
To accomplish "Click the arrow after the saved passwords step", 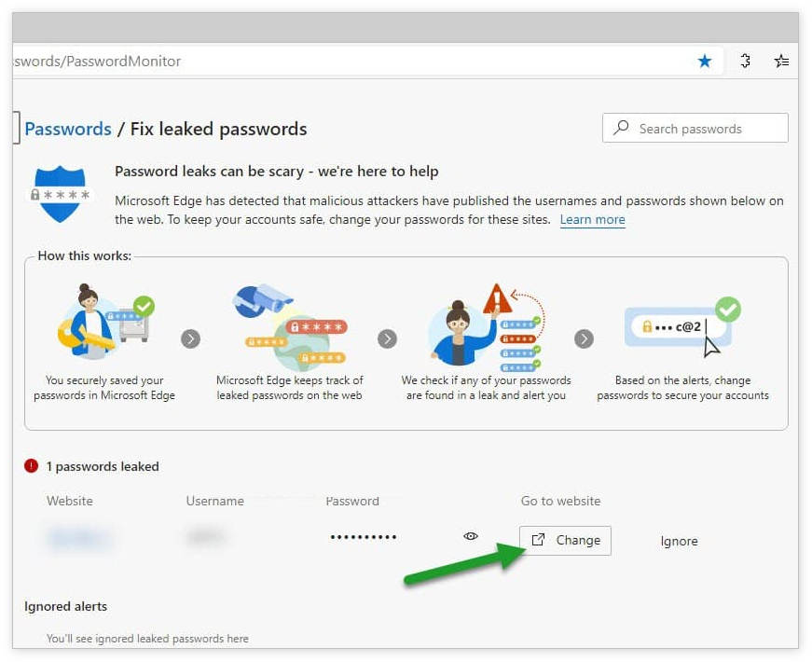I will click(x=191, y=338).
